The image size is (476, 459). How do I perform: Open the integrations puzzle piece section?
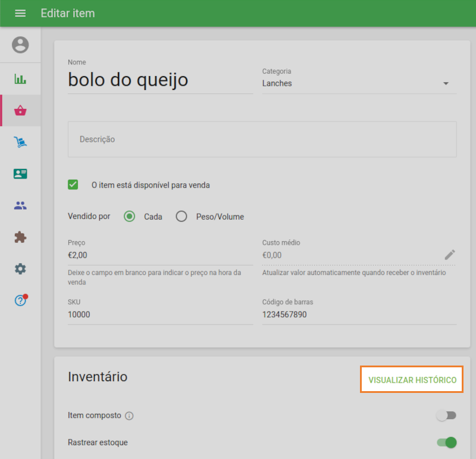pyautogui.click(x=20, y=237)
